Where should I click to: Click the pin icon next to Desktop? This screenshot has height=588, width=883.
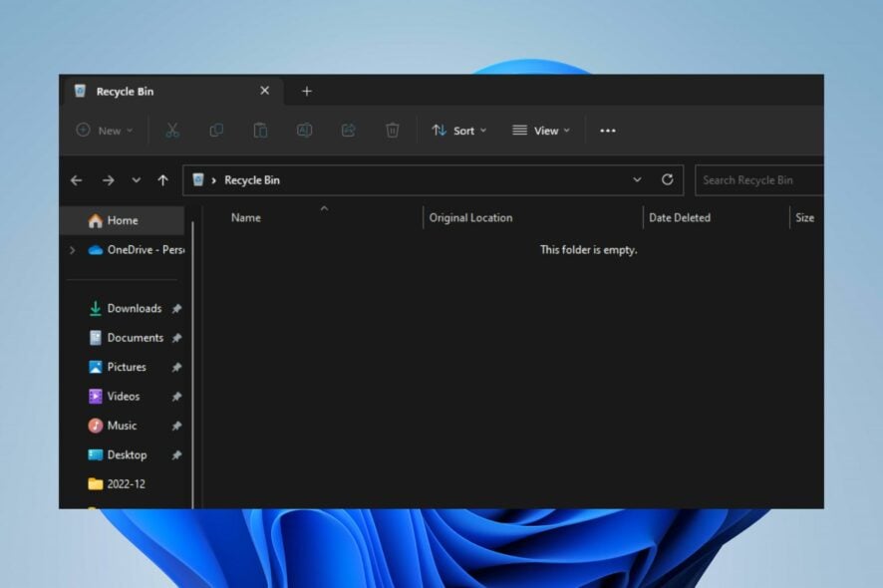pyautogui.click(x=176, y=455)
